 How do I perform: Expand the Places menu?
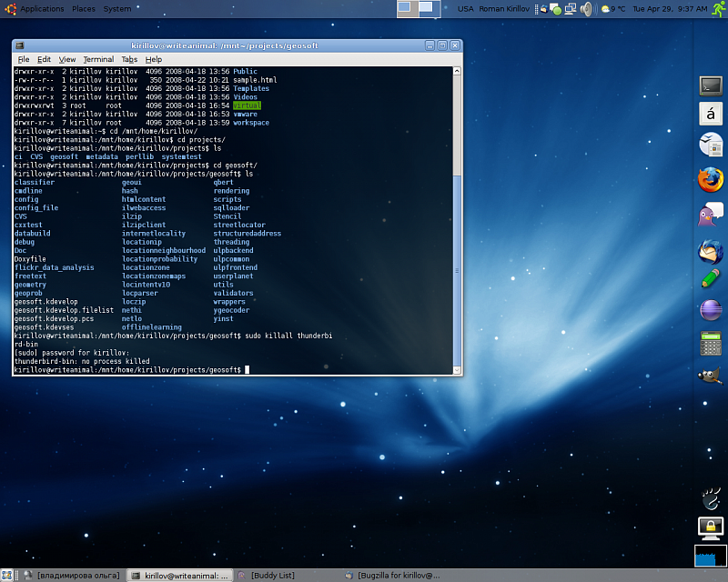pyautogui.click(x=84, y=9)
